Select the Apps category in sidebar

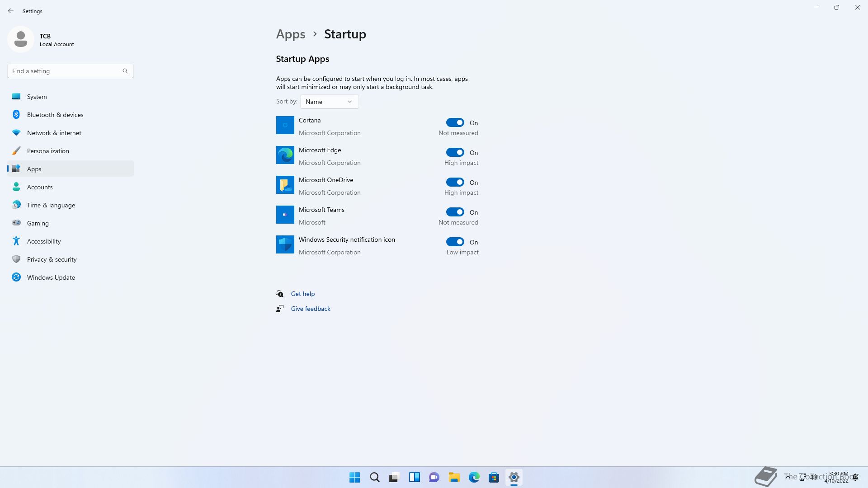pos(71,169)
